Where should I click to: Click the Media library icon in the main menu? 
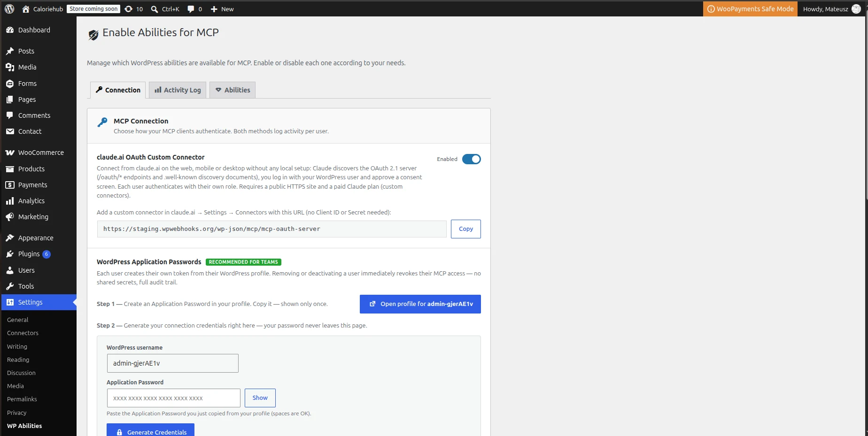(10, 67)
